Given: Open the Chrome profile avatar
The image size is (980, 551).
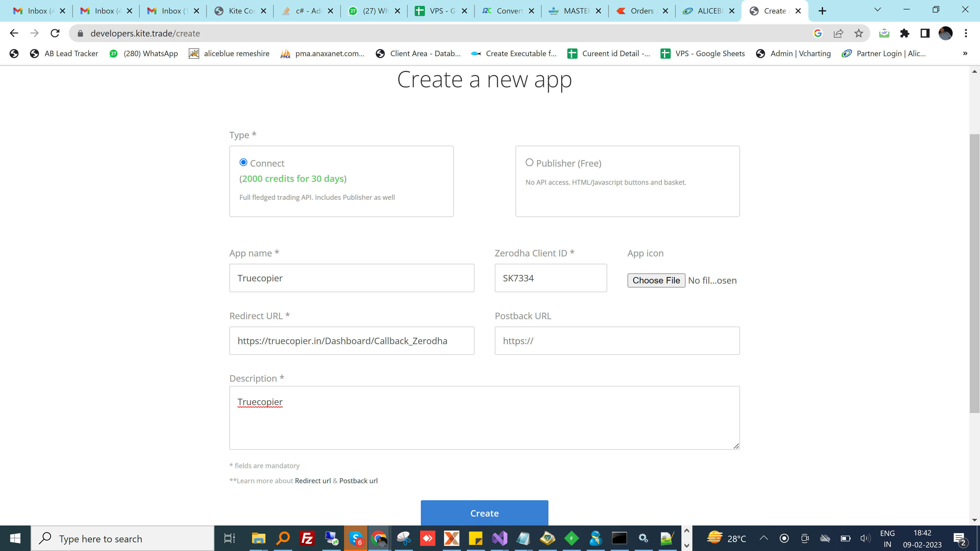Looking at the screenshot, I should coord(945,33).
